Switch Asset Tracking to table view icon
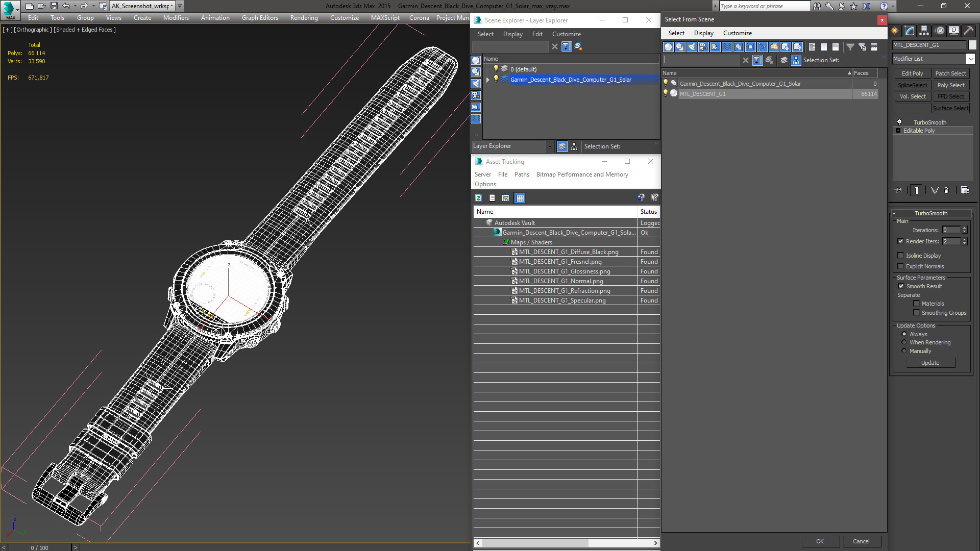The image size is (980, 551). coord(520,198)
